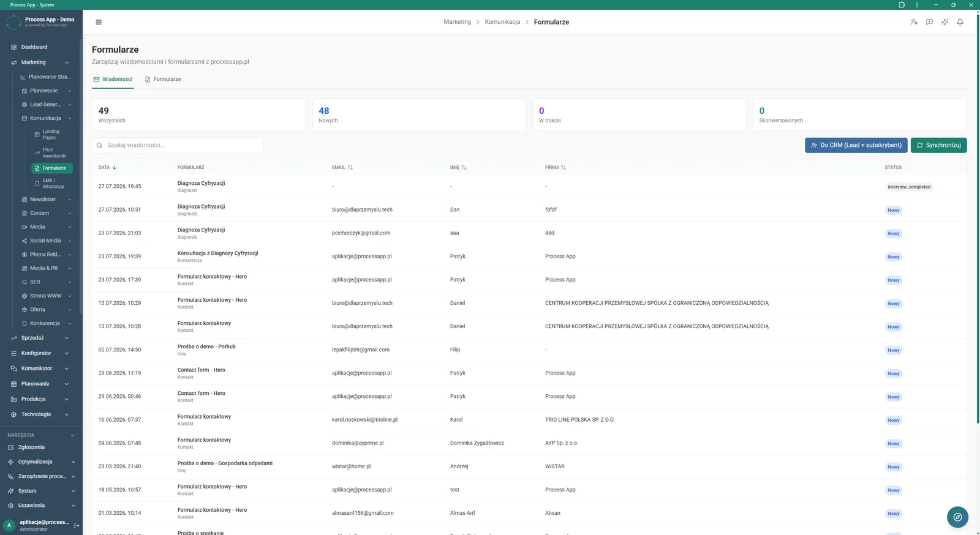
Task: Collapse the NARZĘDZIA group chevron
Action: point(72,435)
